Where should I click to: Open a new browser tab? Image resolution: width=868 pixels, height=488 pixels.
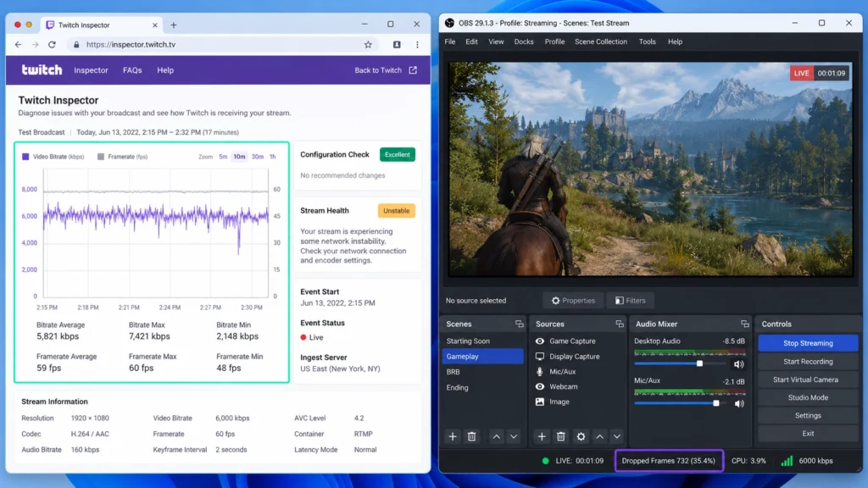[173, 25]
